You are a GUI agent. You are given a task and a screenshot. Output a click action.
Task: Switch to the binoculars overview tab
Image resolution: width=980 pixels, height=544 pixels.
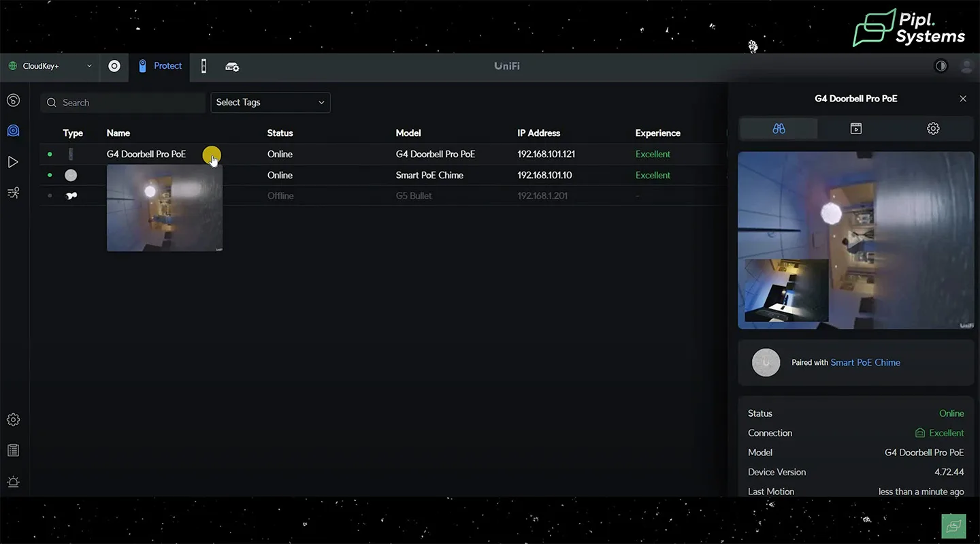click(779, 129)
